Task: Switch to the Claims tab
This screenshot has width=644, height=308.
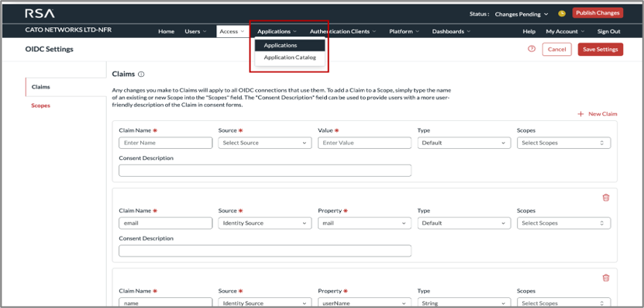Action: coord(66,87)
